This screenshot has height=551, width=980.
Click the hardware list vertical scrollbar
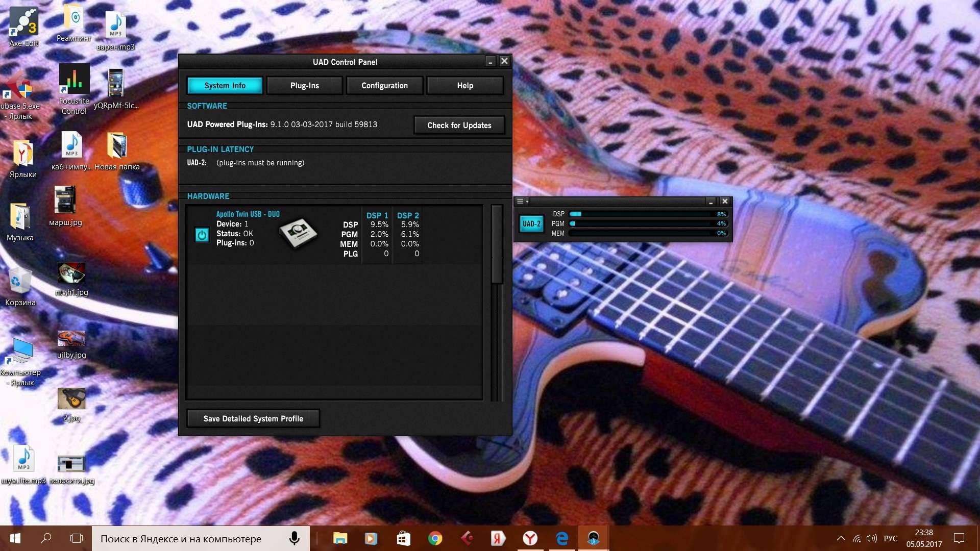[x=497, y=245]
